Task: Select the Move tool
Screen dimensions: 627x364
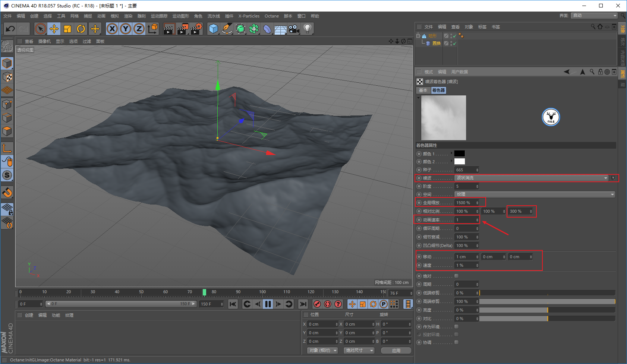Action: tap(54, 29)
